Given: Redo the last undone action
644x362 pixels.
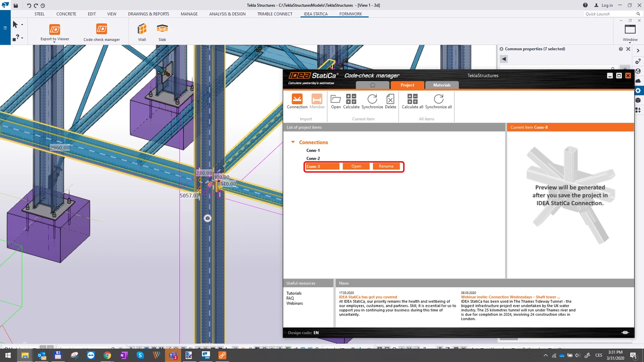Looking at the screenshot, I should click(x=36, y=6).
